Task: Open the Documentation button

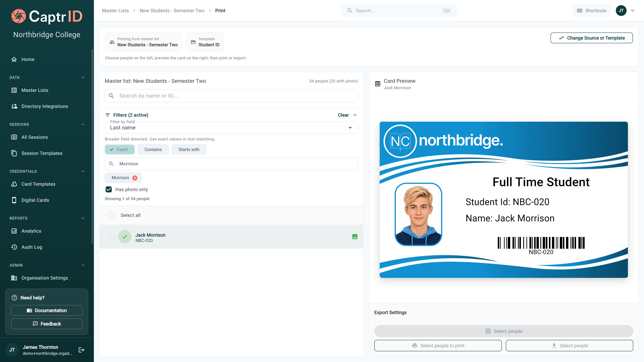Action: 47,310
